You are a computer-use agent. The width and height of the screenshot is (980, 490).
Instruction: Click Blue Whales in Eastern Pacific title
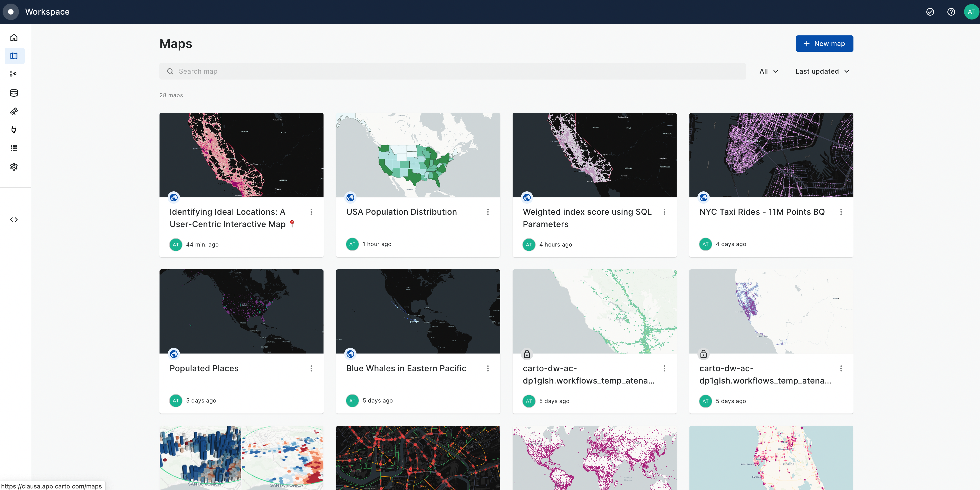coord(406,368)
